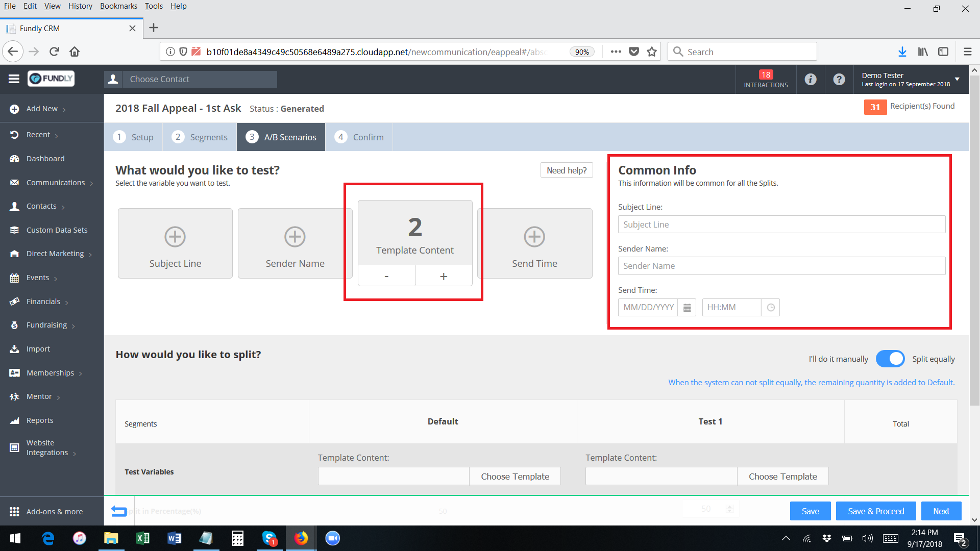Click the contact person icon
980x551 pixels.
click(113, 79)
